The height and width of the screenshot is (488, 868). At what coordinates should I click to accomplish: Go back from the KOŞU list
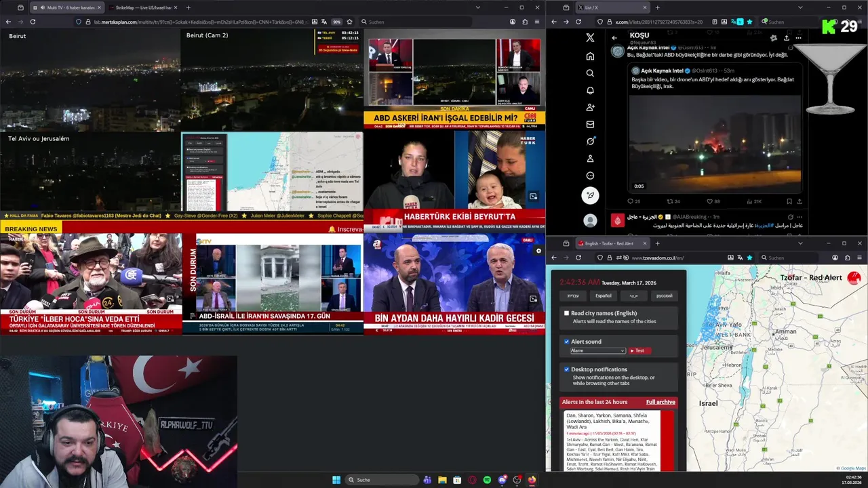coord(614,38)
